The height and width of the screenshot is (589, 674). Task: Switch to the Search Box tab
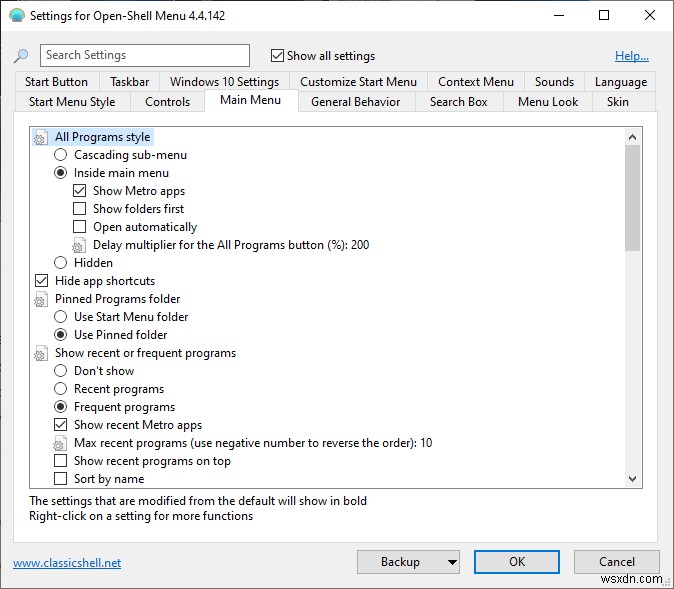tap(459, 102)
